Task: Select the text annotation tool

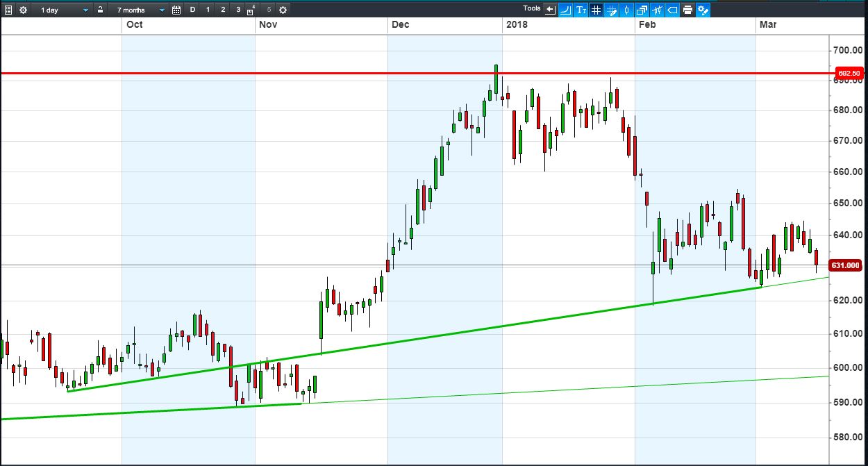Action: (x=581, y=10)
